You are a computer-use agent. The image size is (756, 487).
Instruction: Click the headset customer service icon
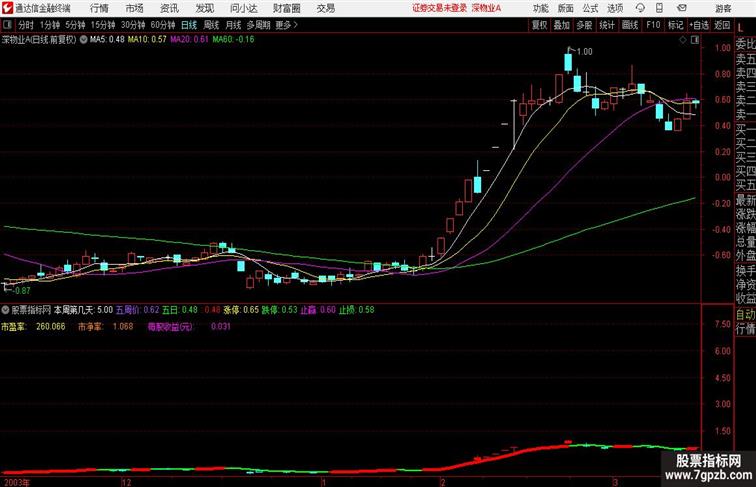point(640,8)
